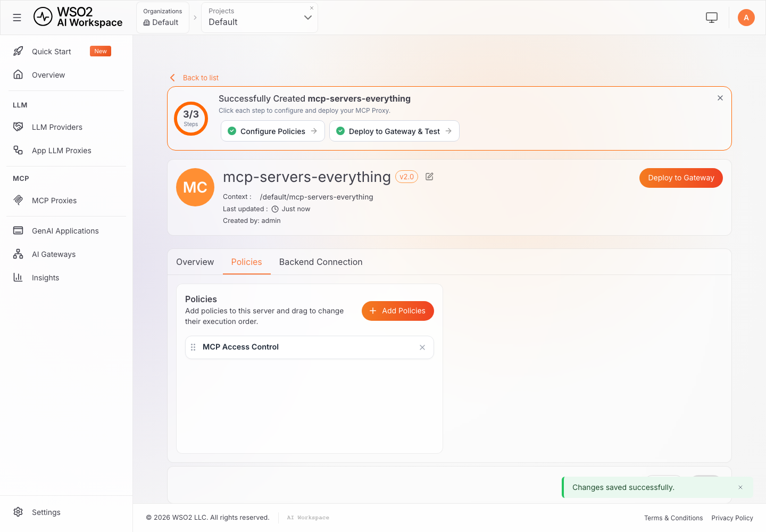Click the Overview home icon
The height and width of the screenshot is (532, 766).
18,74
